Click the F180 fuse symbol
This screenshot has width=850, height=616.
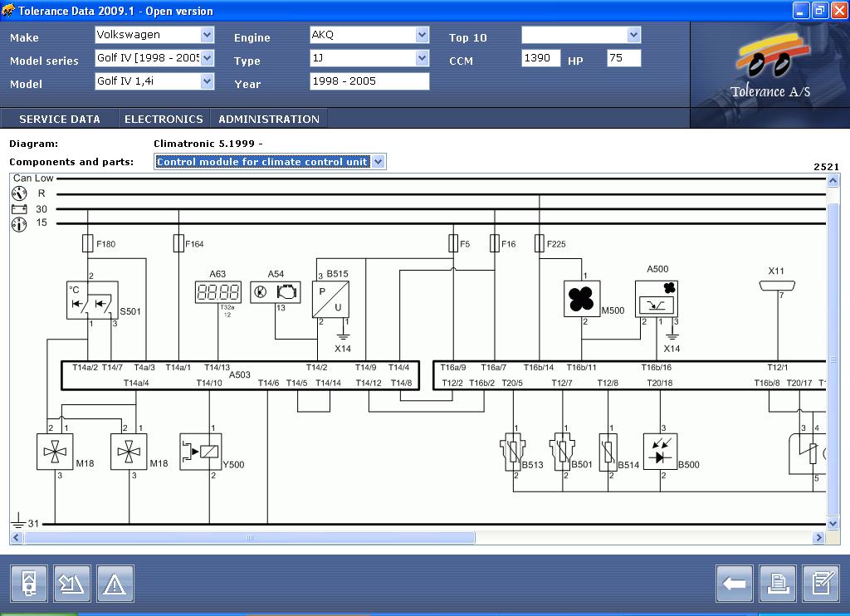87,243
